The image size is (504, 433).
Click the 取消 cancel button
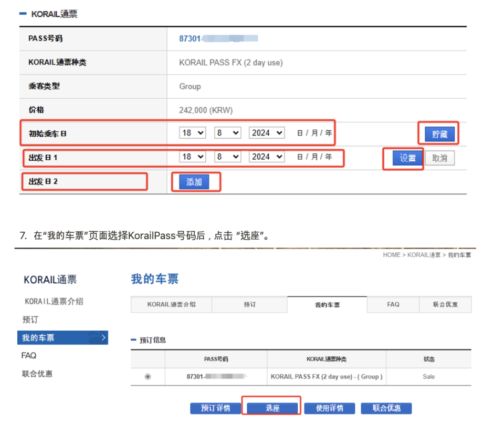(x=439, y=158)
